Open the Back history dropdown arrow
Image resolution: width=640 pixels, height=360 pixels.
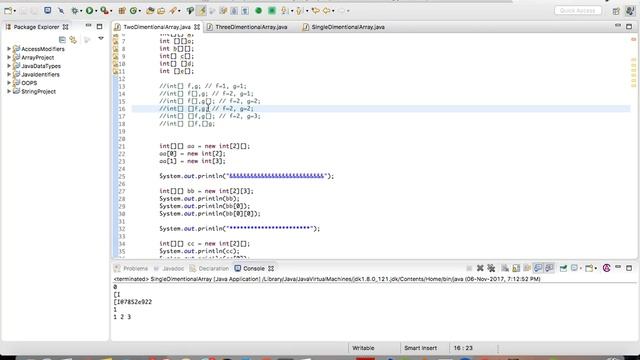click(333, 11)
